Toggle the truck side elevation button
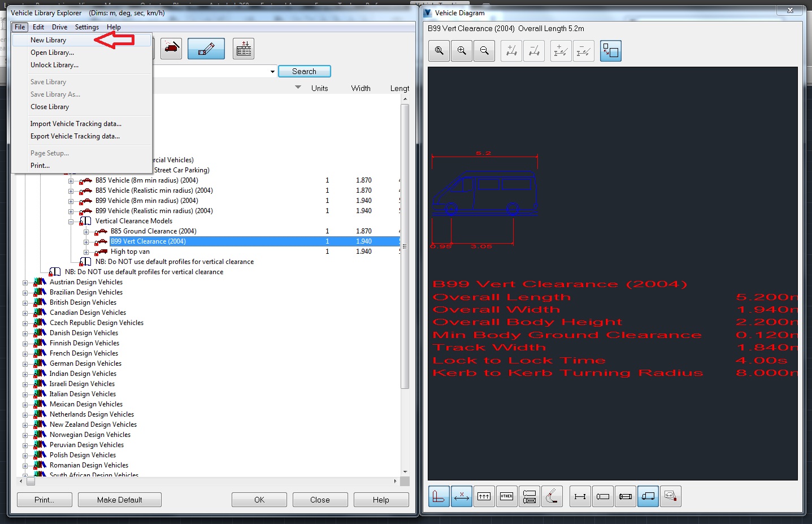This screenshot has height=524, width=812. click(648, 496)
